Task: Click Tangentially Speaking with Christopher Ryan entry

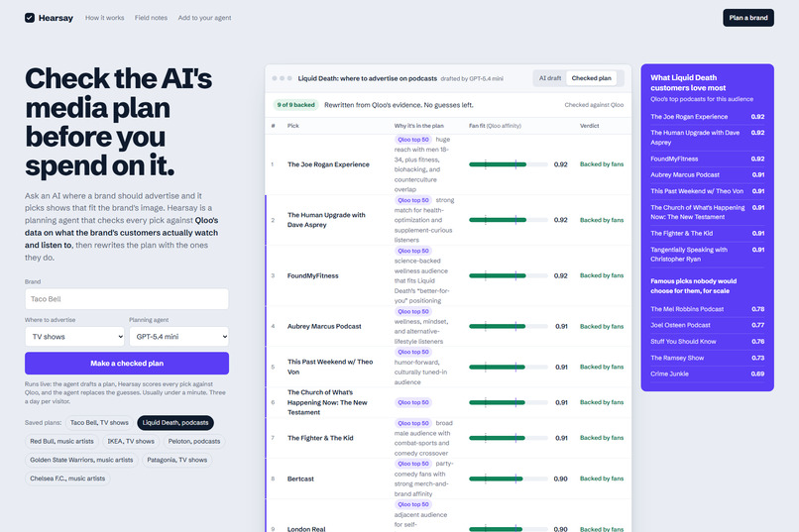Action: point(707,254)
